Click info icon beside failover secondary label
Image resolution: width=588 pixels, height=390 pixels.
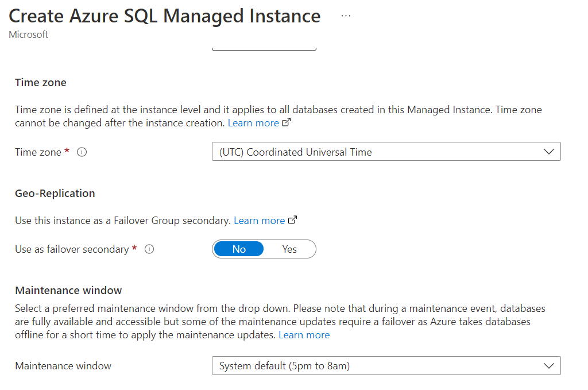pyautogui.click(x=149, y=249)
